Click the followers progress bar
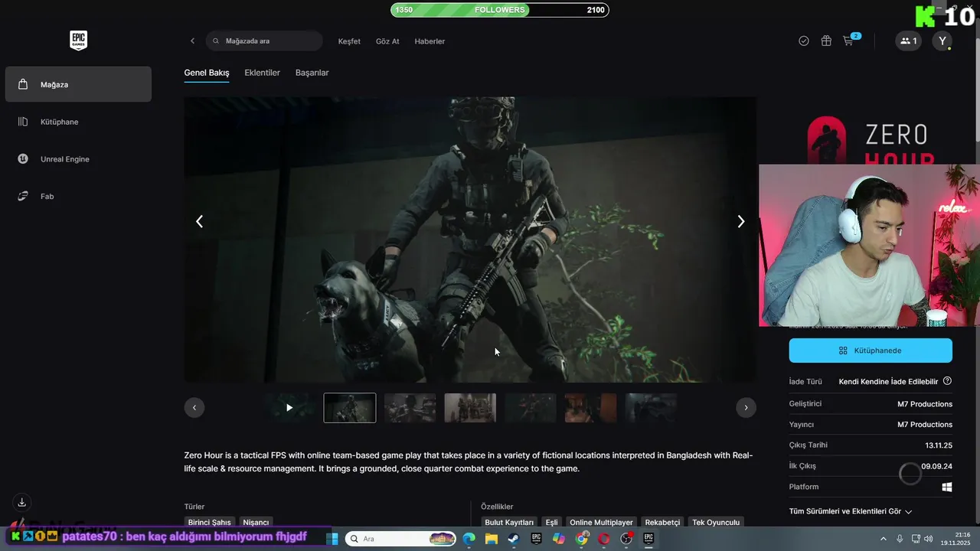980x551 pixels. pyautogui.click(x=500, y=10)
